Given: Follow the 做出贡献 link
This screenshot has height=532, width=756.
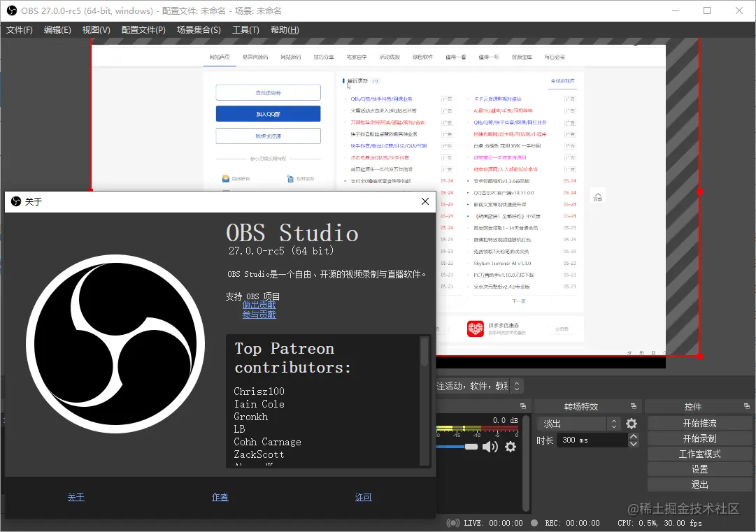Looking at the screenshot, I should pyautogui.click(x=259, y=305).
